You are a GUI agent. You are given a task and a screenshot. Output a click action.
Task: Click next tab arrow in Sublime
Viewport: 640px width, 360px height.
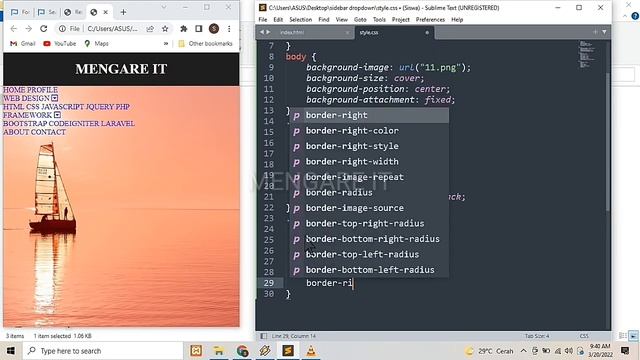(269, 32)
